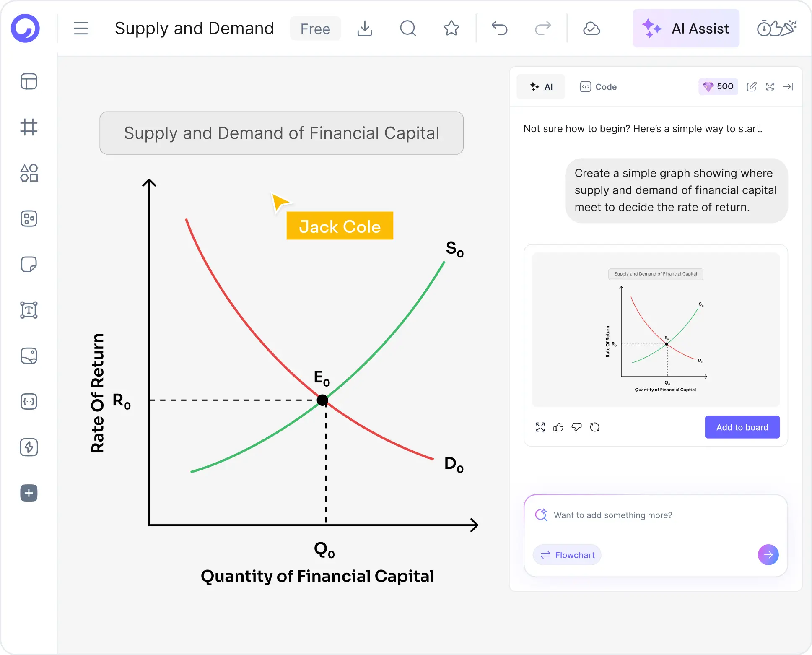Undo the last action
This screenshot has width=812, height=655.
[499, 29]
